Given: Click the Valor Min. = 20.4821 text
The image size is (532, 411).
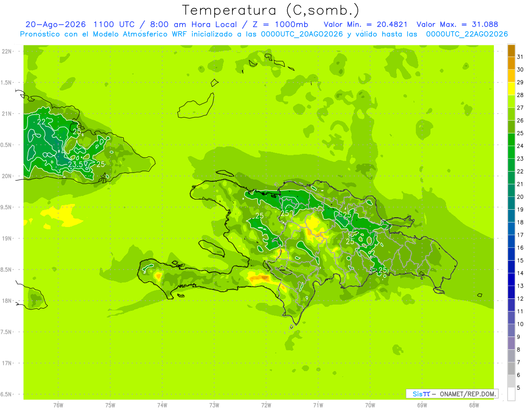Looking at the screenshot, I should (366, 24).
